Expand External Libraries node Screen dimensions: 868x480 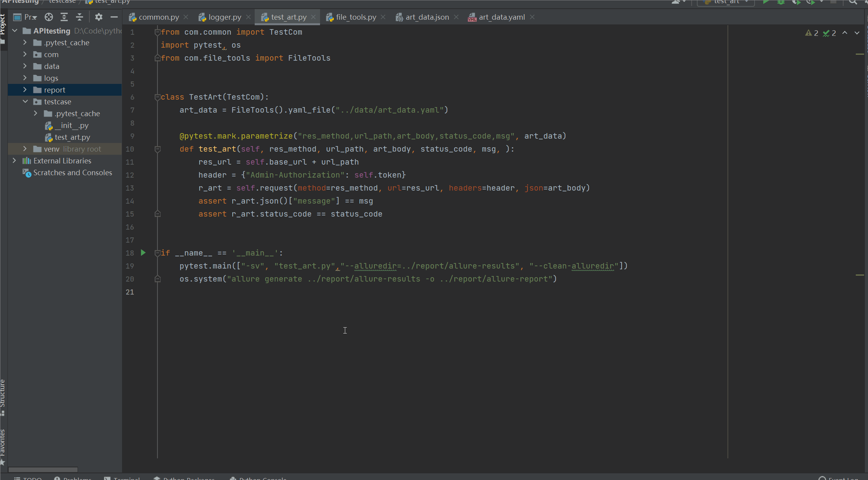click(15, 161)
